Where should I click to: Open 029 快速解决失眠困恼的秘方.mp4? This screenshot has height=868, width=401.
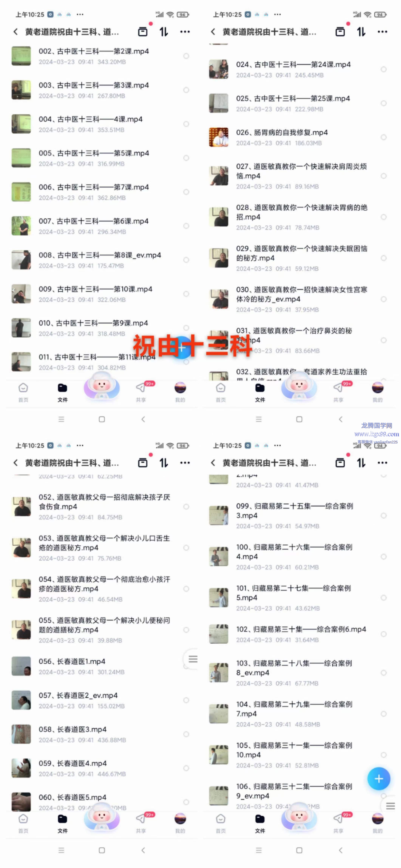[x=301, y=258]
